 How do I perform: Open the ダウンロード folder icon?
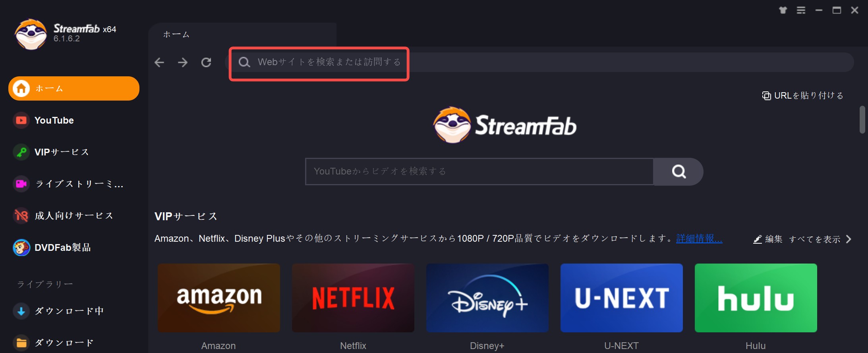[x=21, y=343]
